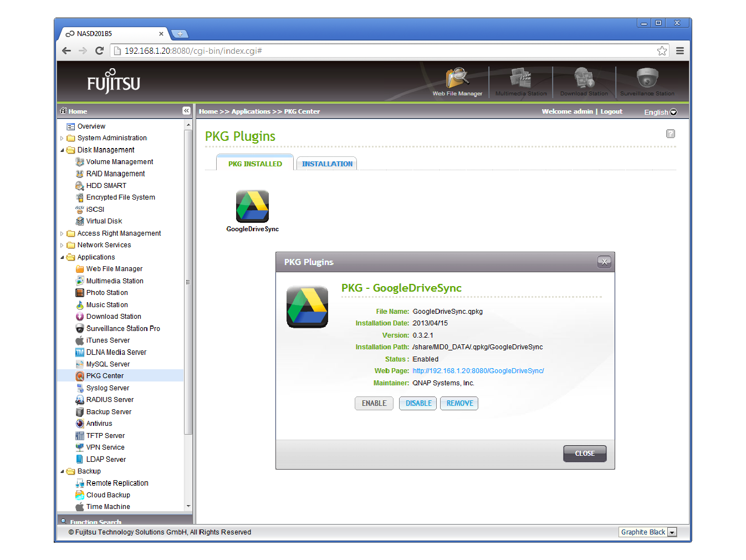Open Web File Manager from top toolbar

(x=457, y=82)
